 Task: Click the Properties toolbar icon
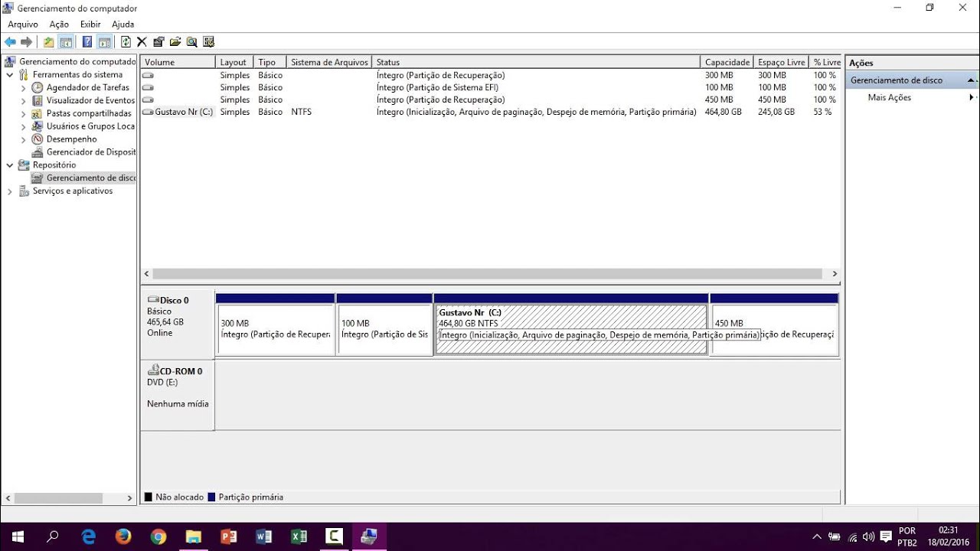click(158, 42)
